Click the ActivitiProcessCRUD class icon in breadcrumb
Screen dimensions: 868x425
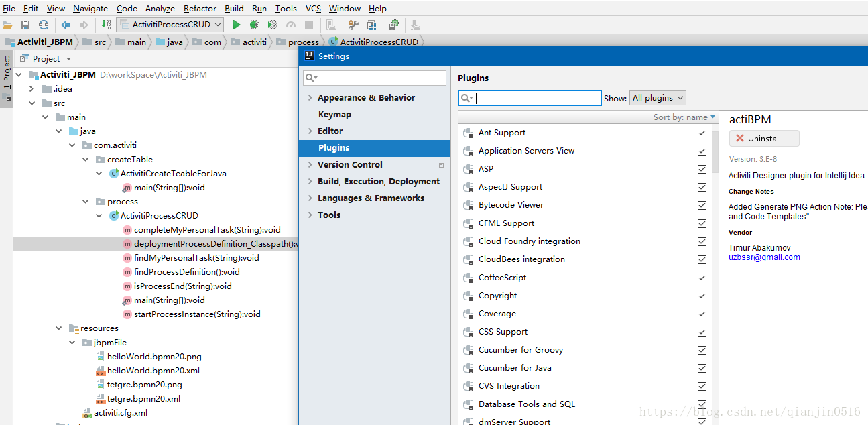pos(333,42)
